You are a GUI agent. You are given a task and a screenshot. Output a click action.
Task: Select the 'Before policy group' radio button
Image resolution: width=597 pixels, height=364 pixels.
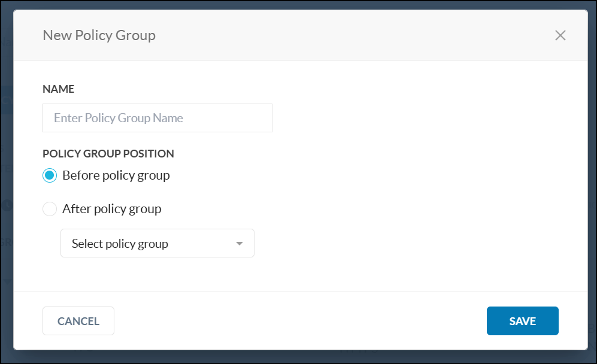pos(50,175)
